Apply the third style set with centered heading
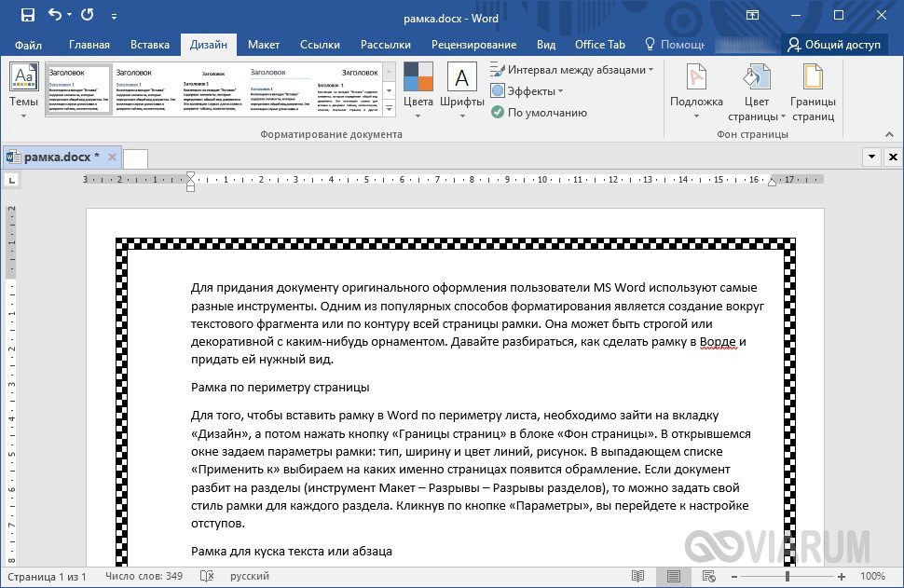This screenshot has height=588, width=904. point(212,89)
